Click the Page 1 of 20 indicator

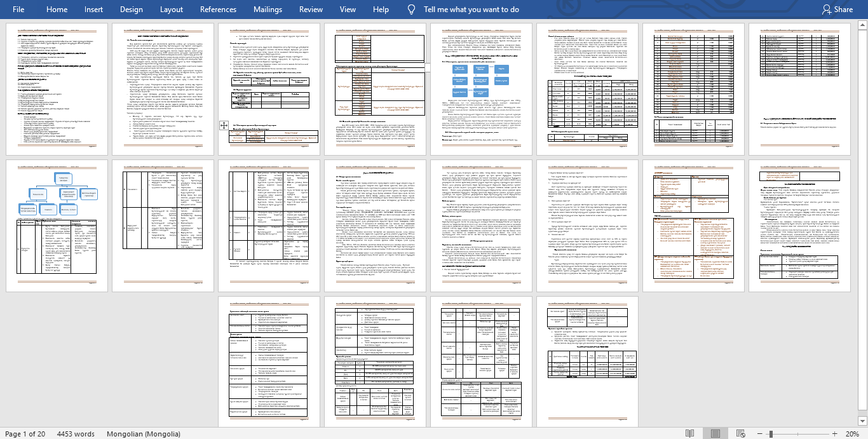pos(25,434)
